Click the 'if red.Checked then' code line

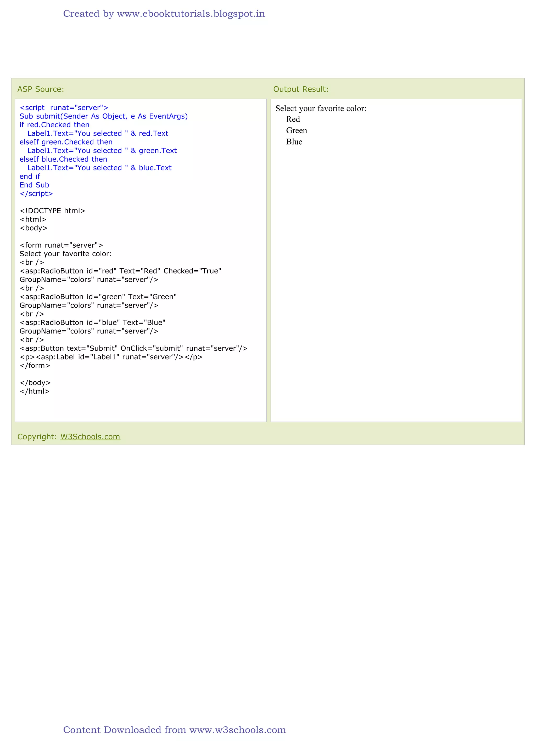coord(54,125)
